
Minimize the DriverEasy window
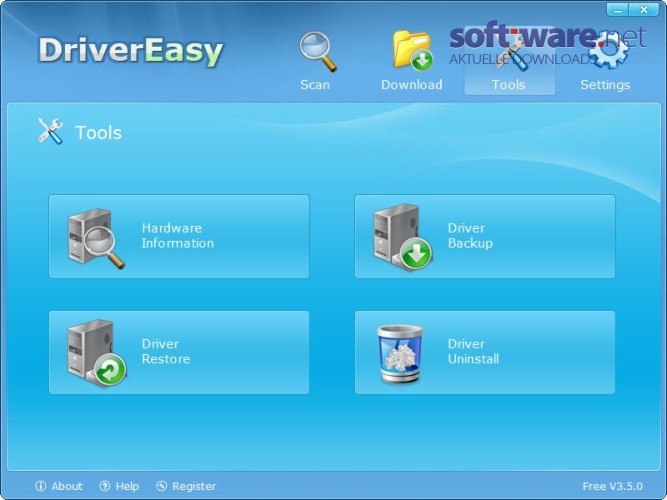[618, 10]
